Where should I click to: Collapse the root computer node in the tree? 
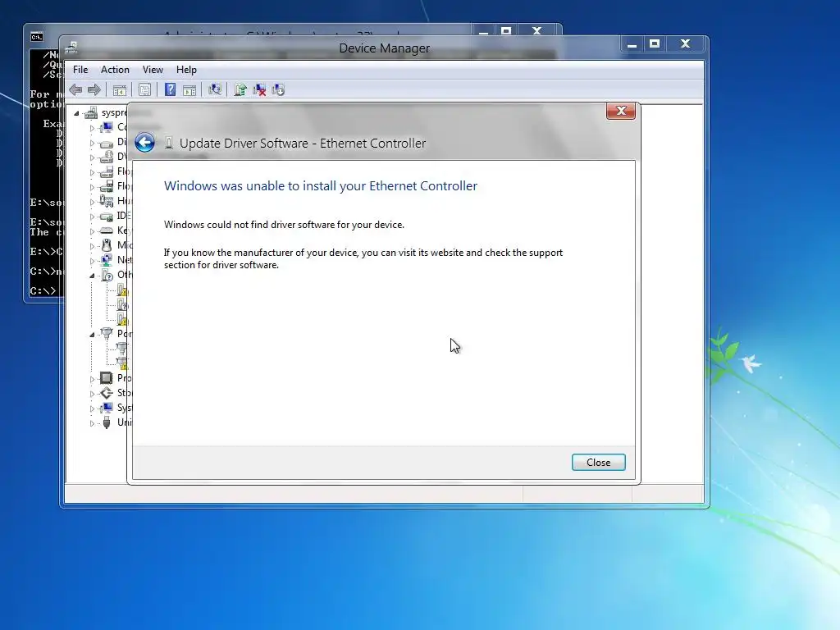click(x=76, y=113)
